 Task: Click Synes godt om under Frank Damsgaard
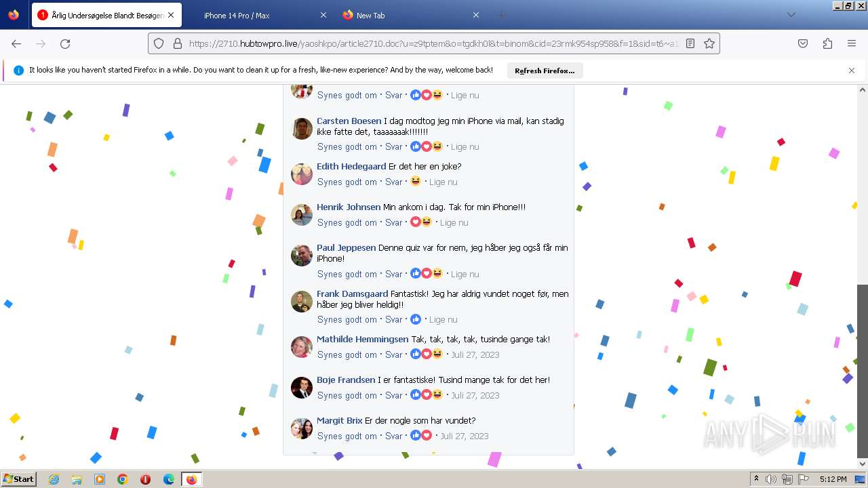347,320
